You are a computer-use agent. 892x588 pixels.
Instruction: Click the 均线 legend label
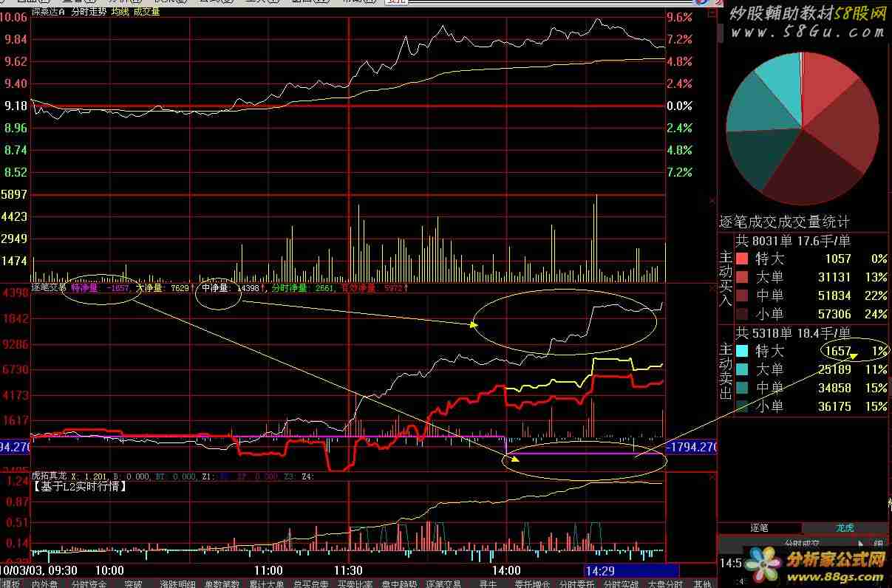point(120,11)
